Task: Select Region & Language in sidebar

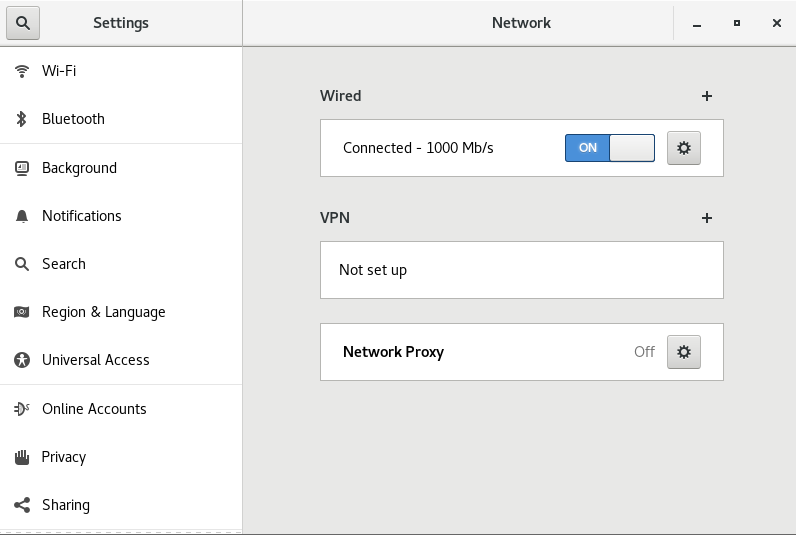Action: tap(103, 312)
